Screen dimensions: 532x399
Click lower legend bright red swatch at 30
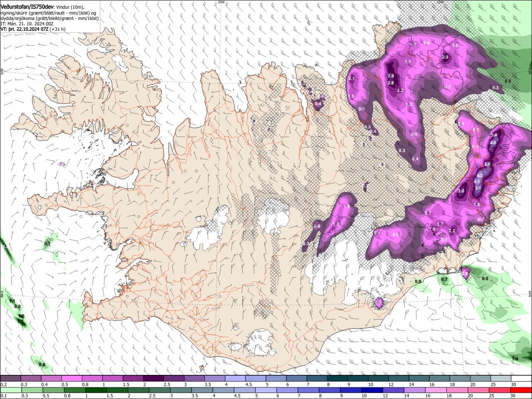tap(521, 390)
